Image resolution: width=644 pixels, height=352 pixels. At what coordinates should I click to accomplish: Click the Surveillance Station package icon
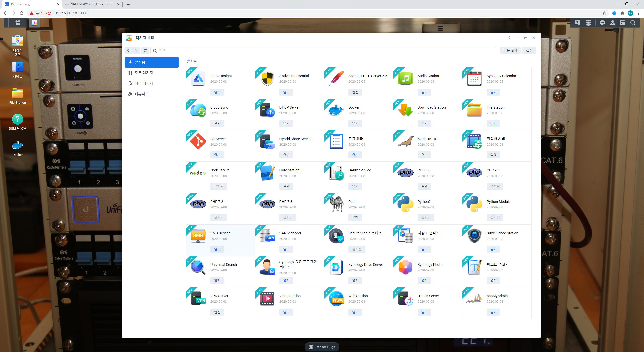(x=474, y=236)
